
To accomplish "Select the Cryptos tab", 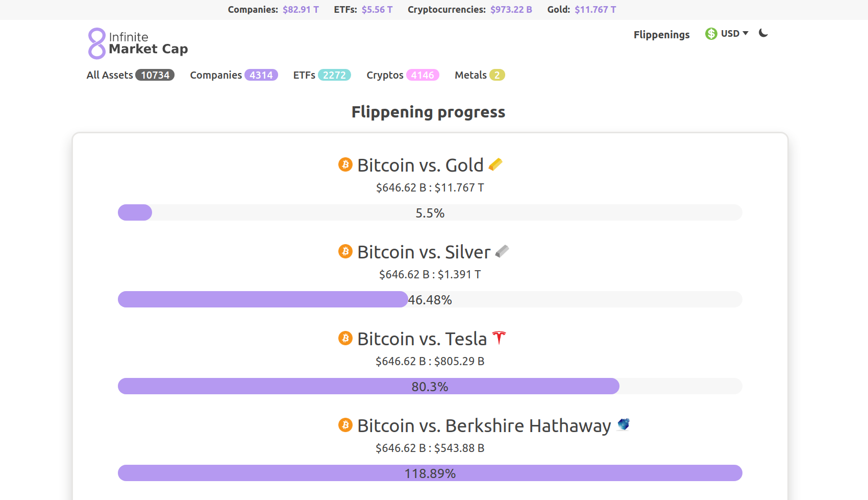I will click(x=384, y=75).
